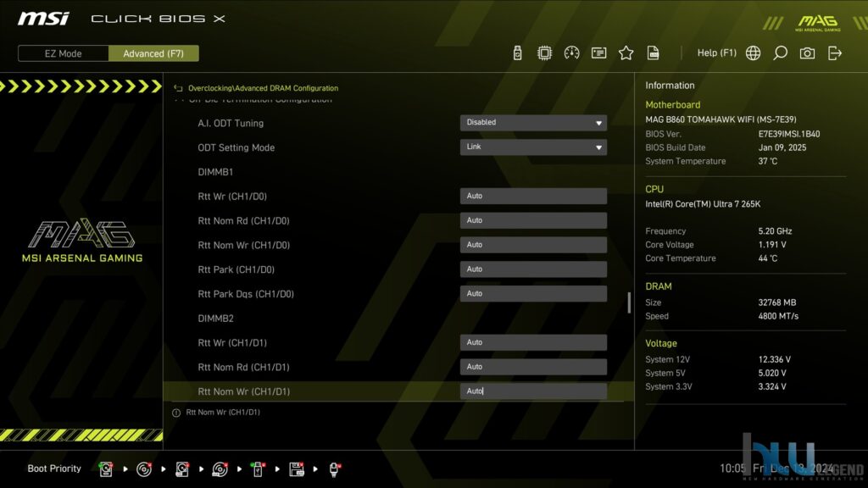
Task: Select the Advanced (F7) tab
Action: tap(153, 53)
